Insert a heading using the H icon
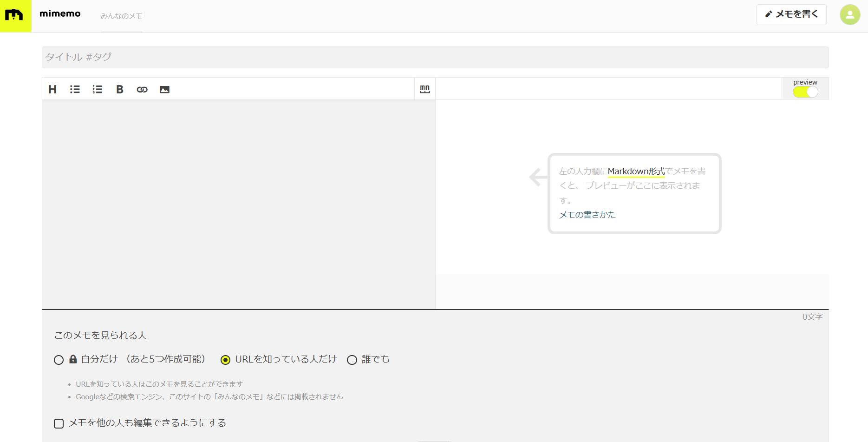The height and width of the screenshot is (442, 868). [52, 89]
